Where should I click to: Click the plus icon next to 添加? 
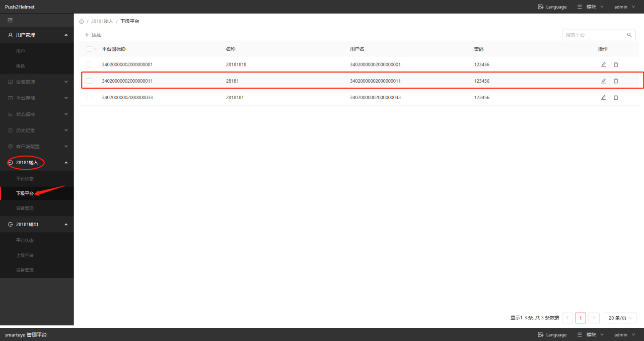click(87, 35)
